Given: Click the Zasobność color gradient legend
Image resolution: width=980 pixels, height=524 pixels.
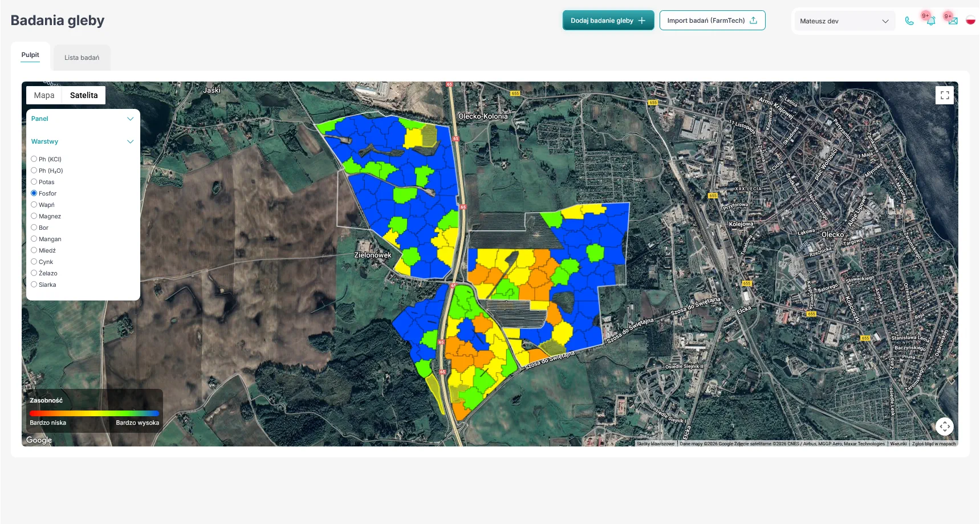Looking at the screenshot, I should click(x=94, y=413).
